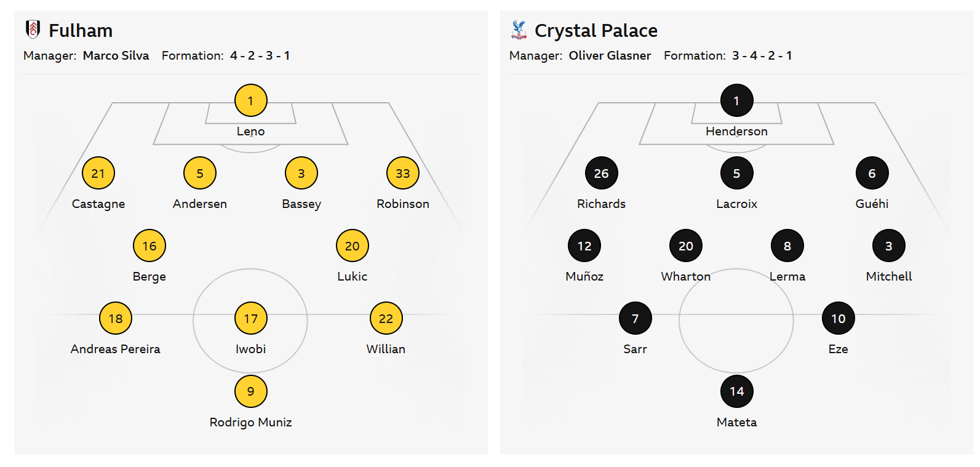Image resolution: width=980 pixels, height=467 pixels.
Task: Click manager name Marco Silva
Action: [x=116, y=55]
